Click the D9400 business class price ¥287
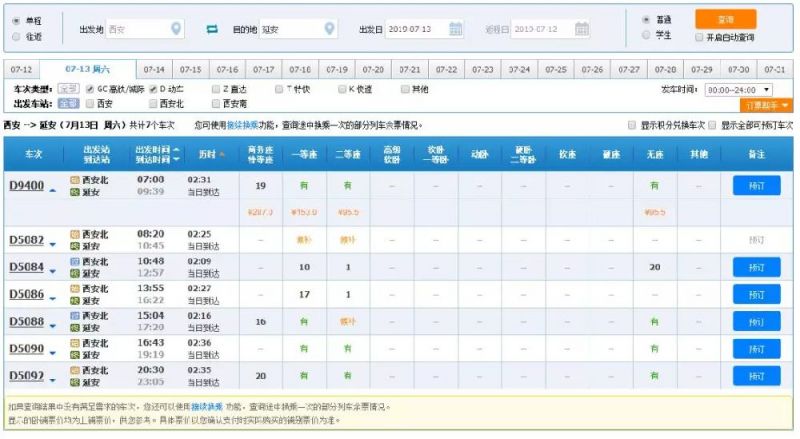The width and height of the screenshot is (800, 439). [260, 212]
